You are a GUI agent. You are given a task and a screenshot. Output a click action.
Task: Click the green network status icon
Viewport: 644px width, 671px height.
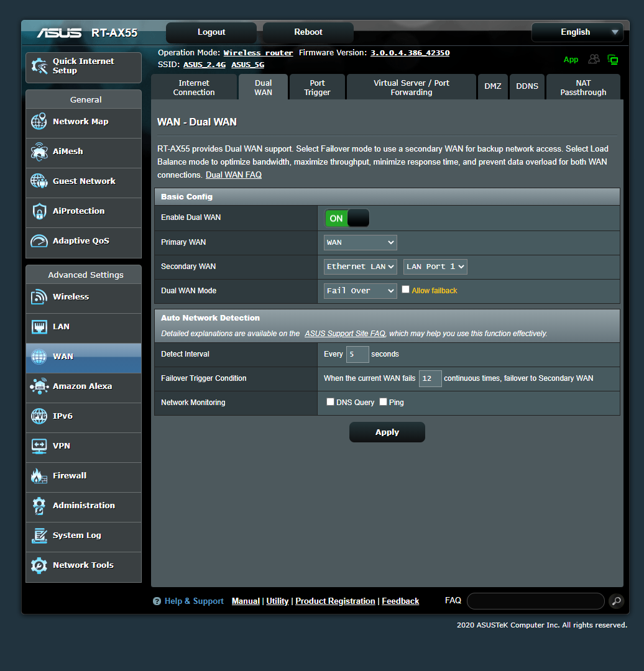click(x=613, y=60)
